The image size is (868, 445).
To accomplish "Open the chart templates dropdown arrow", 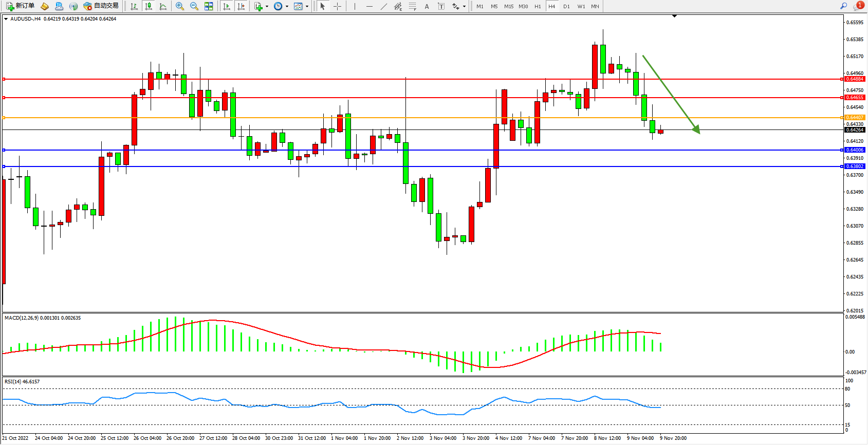I will (307, 7).
